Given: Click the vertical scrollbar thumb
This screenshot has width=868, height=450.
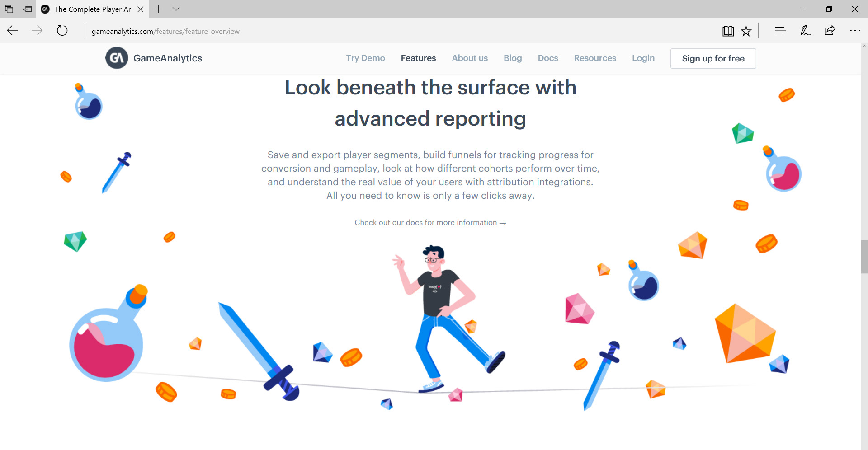Looking at the screenshot, I should pos(864,257).
